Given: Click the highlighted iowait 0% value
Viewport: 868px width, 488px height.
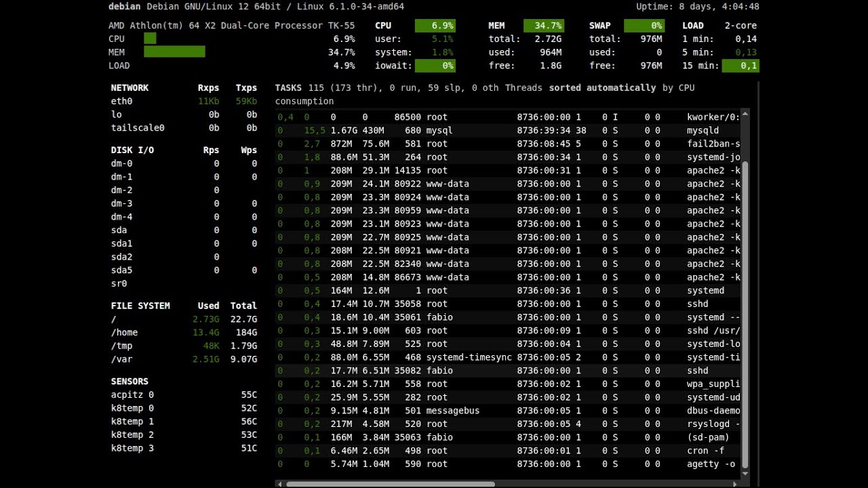Looking at the screenshot, I should (x=435, y=66).
